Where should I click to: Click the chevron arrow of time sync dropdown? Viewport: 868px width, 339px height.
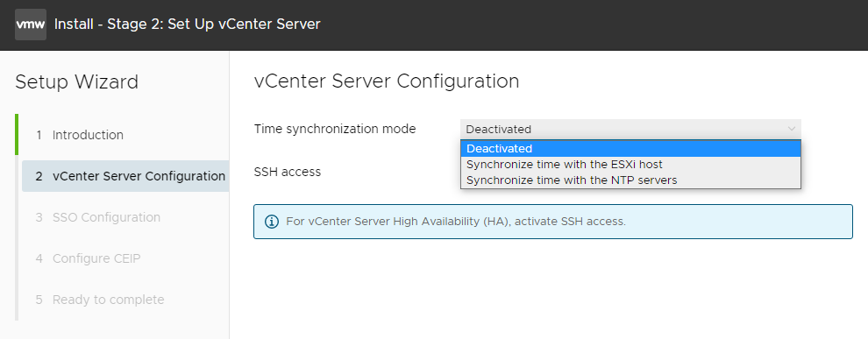[791, 129]
